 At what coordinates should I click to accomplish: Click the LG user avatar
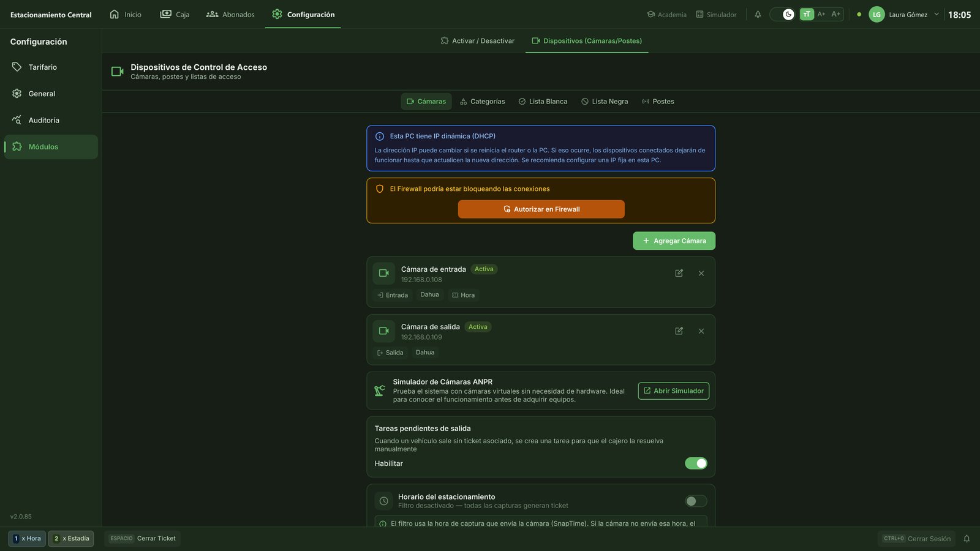tap(876, 14)
